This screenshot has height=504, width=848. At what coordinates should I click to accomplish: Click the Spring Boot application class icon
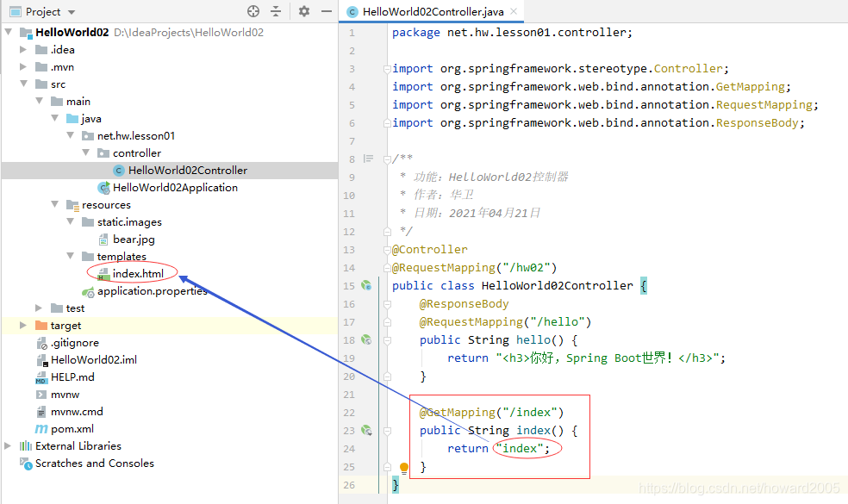point(103,188)
